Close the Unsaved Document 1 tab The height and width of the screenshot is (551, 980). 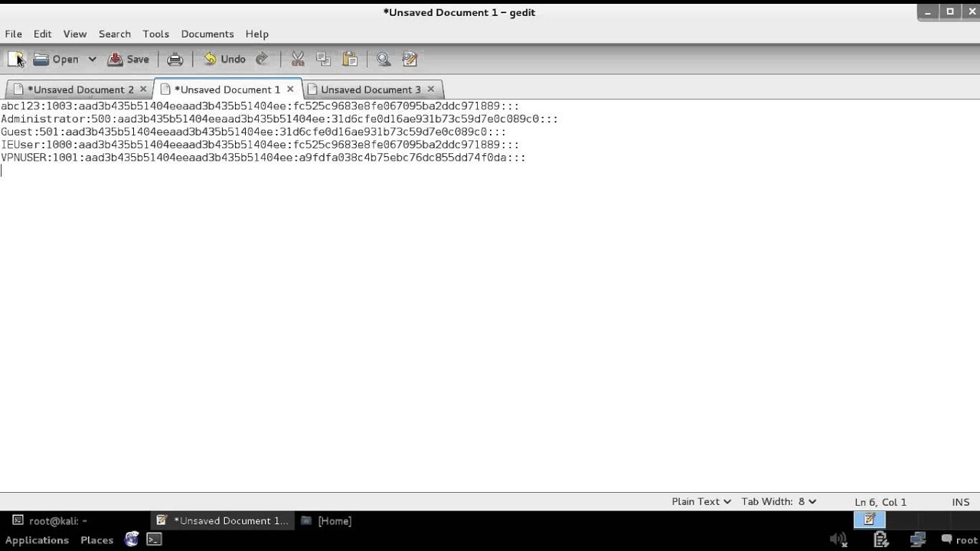[290, 89]
